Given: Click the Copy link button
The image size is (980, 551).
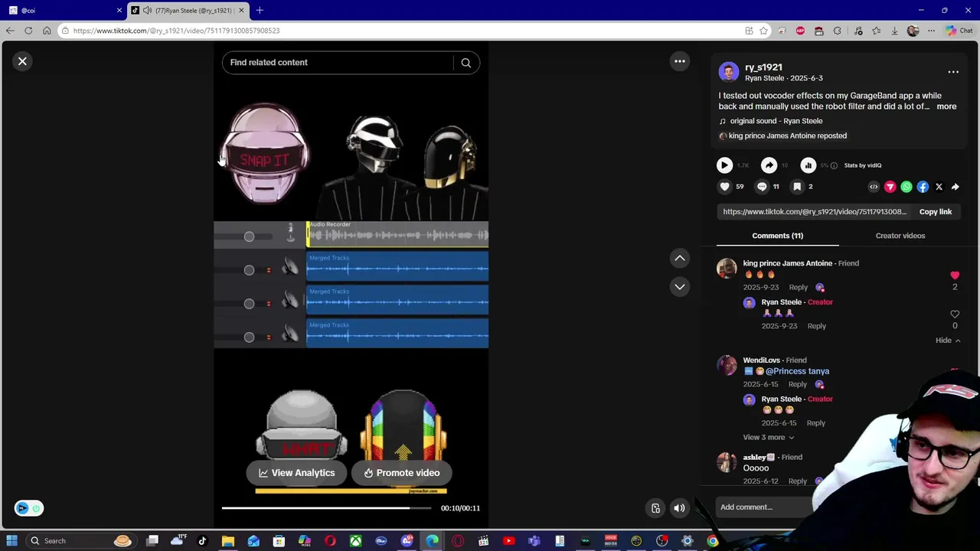Looking at the screenshot, I should tap(935, 212).
